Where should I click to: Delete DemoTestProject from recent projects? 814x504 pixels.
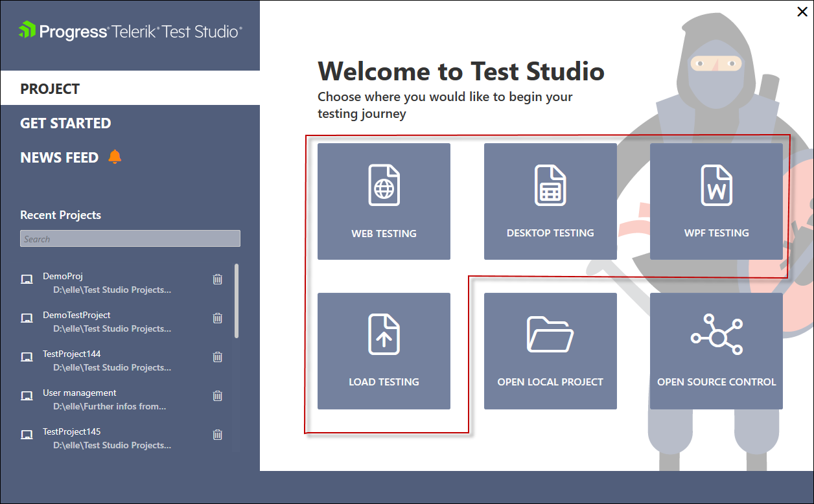(x=218, y=318)
